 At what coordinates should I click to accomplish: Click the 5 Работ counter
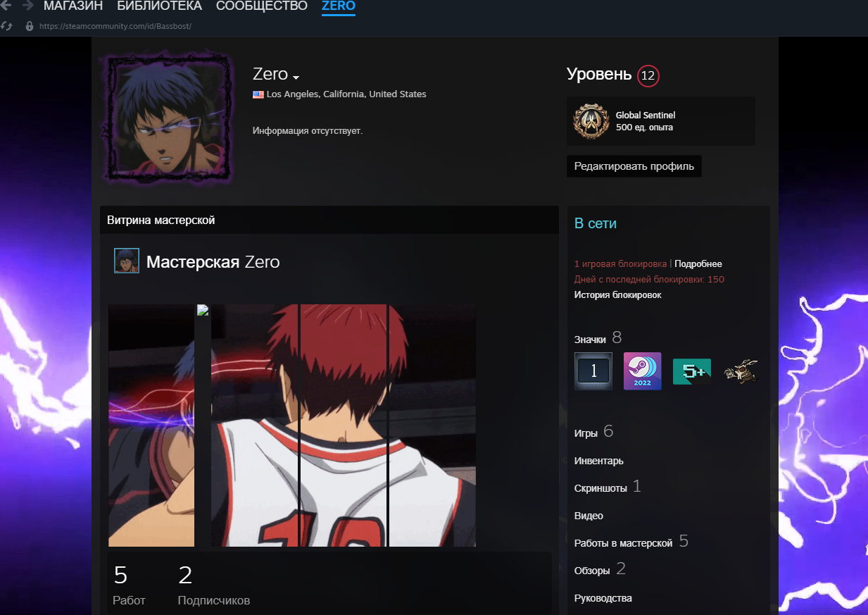click(x=130, y=585)
